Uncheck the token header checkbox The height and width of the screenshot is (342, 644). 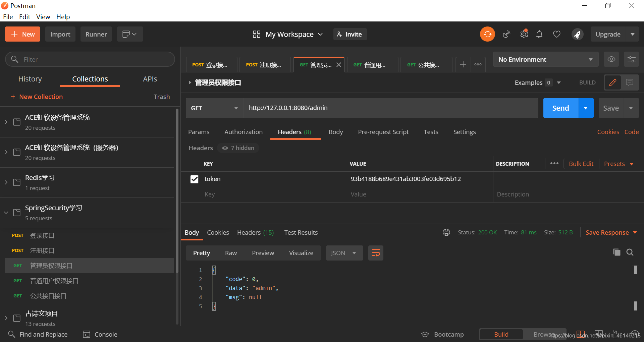click(x=194, y=179)
